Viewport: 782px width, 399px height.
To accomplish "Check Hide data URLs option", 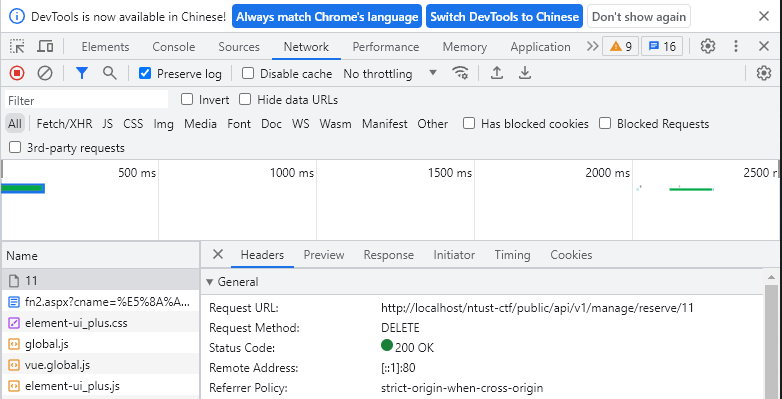I will click(245, 99).
